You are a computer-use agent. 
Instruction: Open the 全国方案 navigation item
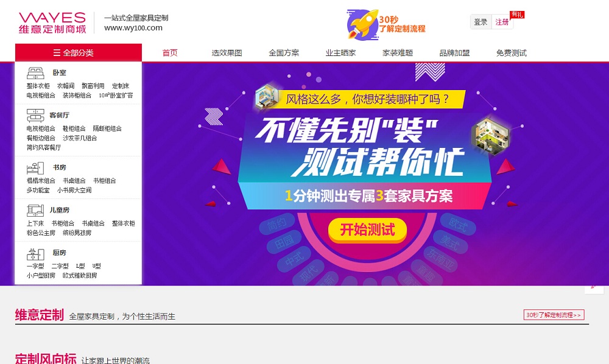284,53
